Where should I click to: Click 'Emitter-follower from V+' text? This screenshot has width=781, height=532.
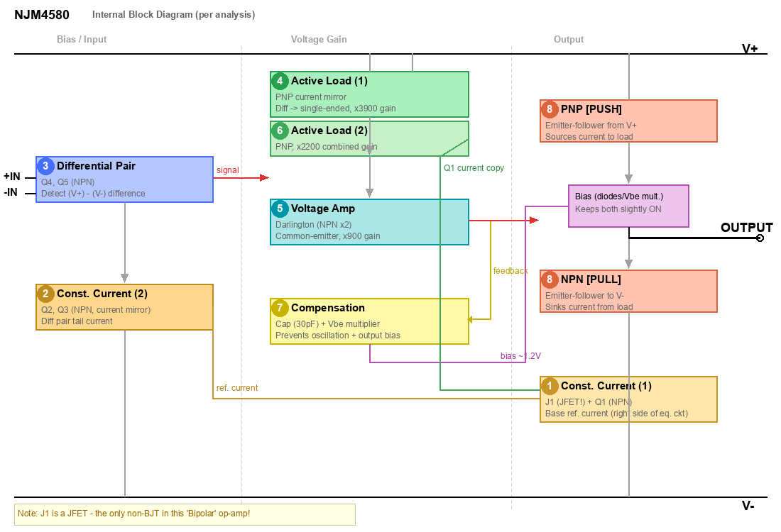(x=591, y=126)
